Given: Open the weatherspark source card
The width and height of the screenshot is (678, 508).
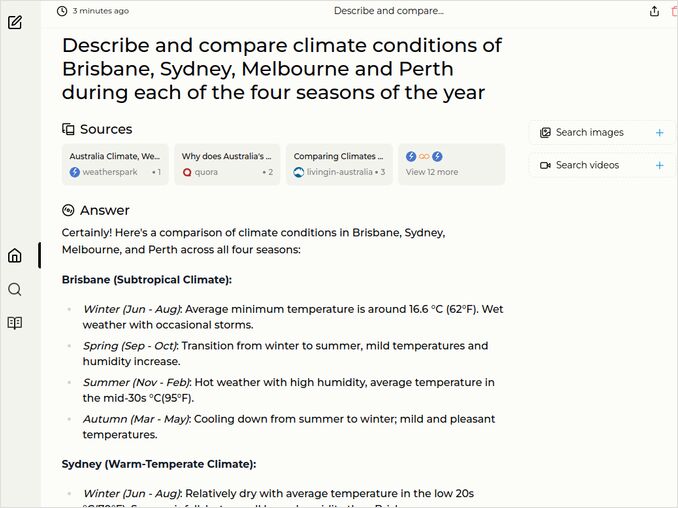Looking at the screenshot, I should [115, 164].
